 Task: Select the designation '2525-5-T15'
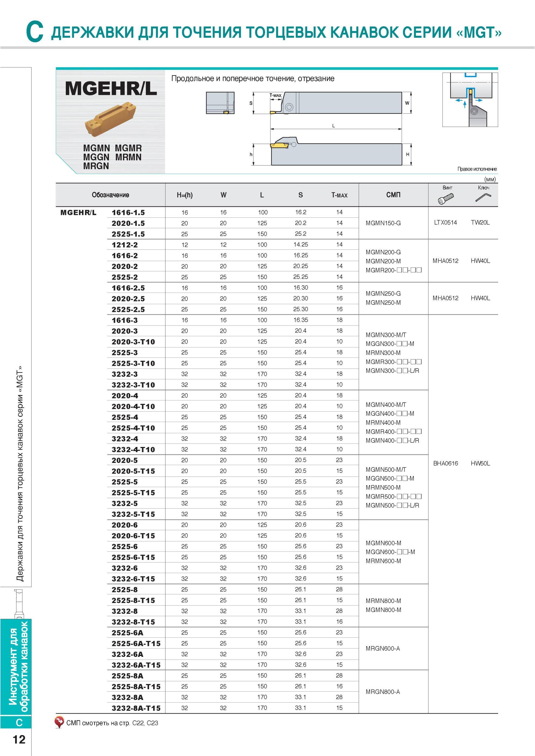(x=133, y=493)
